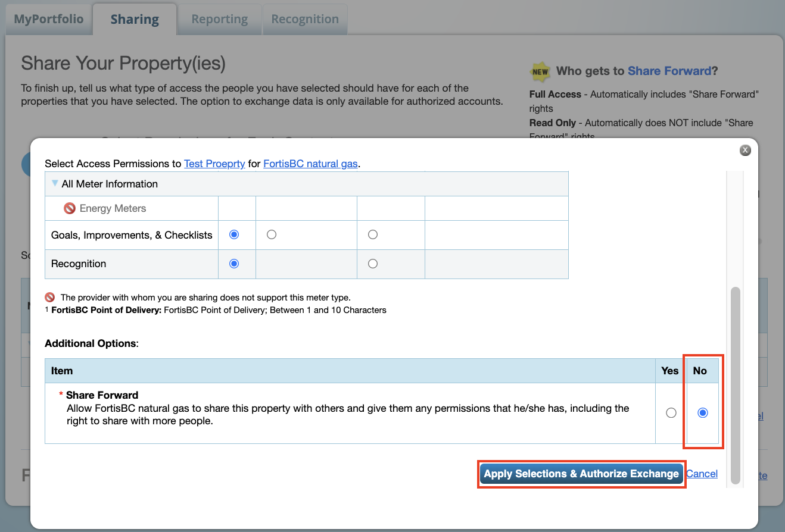The width and height of the screenshot is (785, 532).
Task: Cancel the permission selections
Action: click(702, 474)
